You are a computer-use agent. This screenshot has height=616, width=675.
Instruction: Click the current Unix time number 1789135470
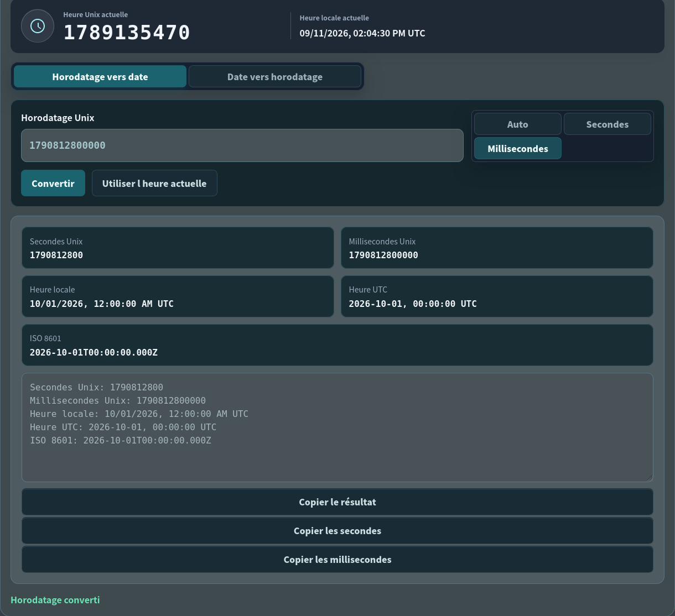pos(127,33)
